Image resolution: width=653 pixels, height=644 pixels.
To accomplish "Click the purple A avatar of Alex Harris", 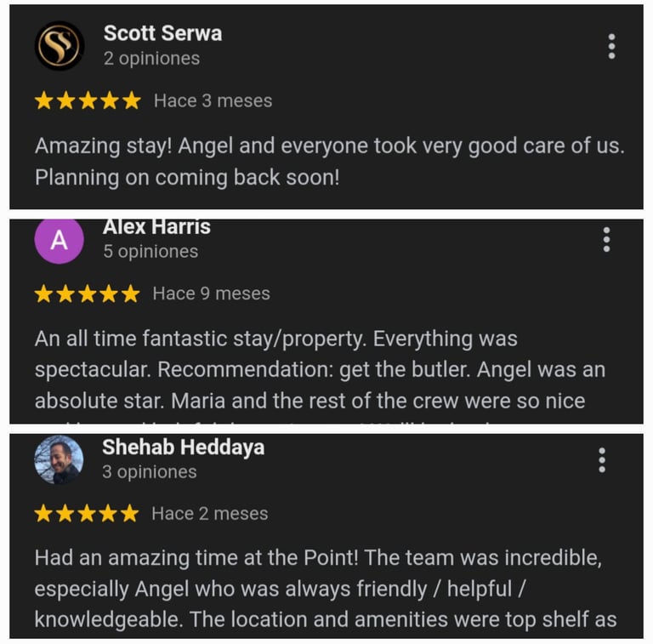I will click(x=60, y=241).
